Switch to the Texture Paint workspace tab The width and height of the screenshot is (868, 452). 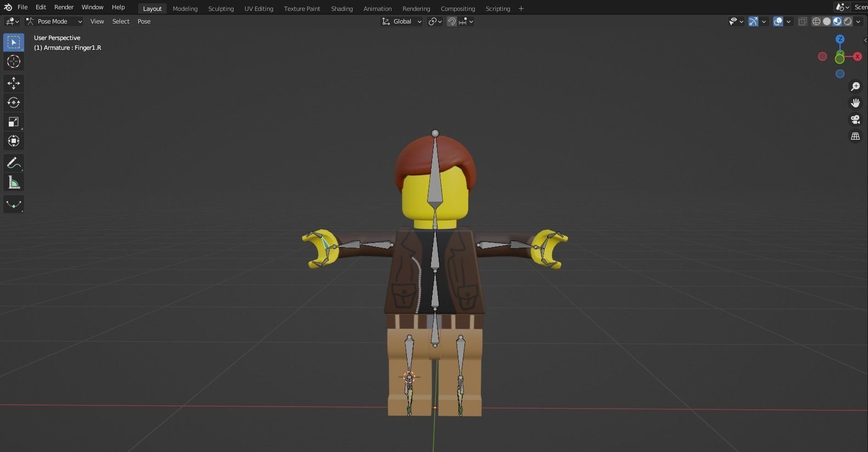(302, 8)
